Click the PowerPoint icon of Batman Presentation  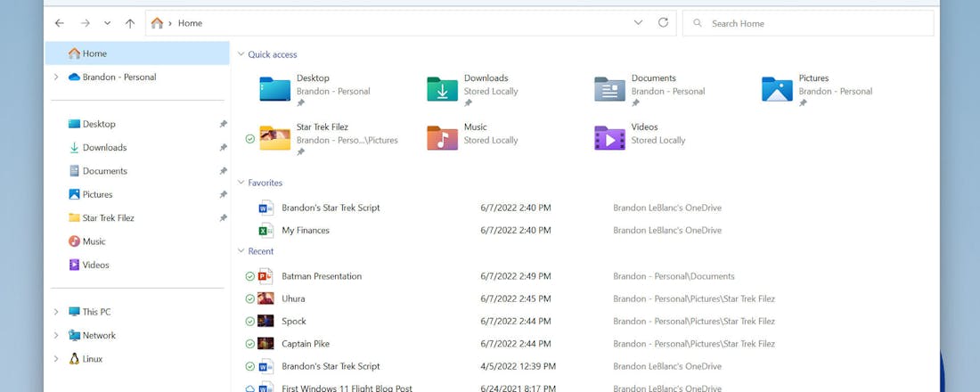[266, 275]
